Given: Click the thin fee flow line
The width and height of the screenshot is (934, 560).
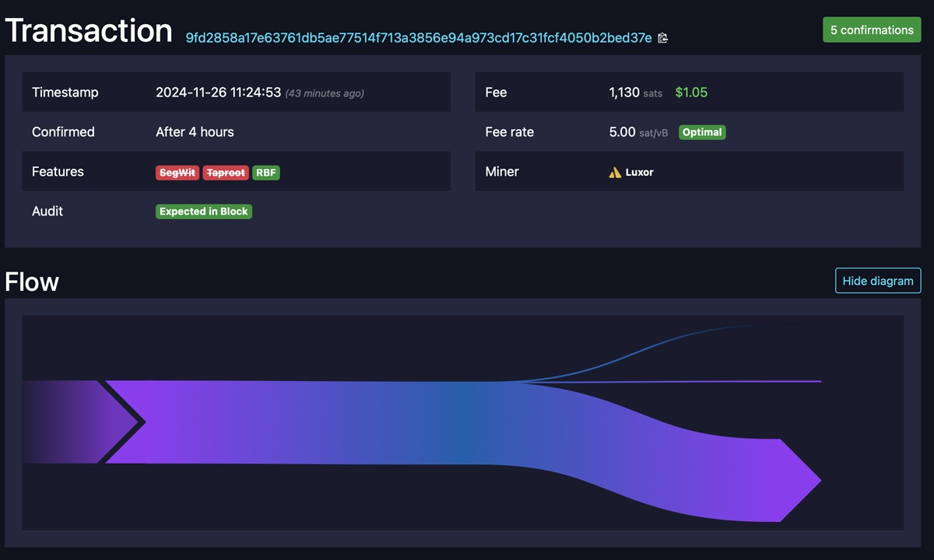Looking at the screenshot, I should (700, 380).
